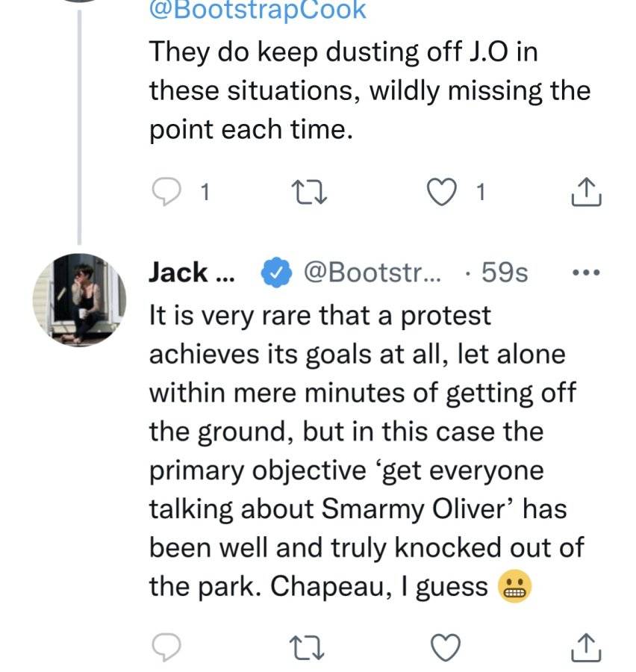Open tweet via the 59s timestamp
Viewport: 636px width, 672px height.
tap(505, 272)
